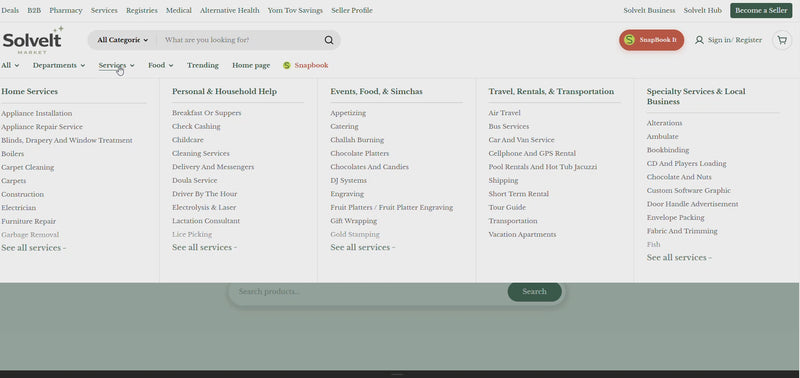Open the Trending menu item

[x=203, y=65]
